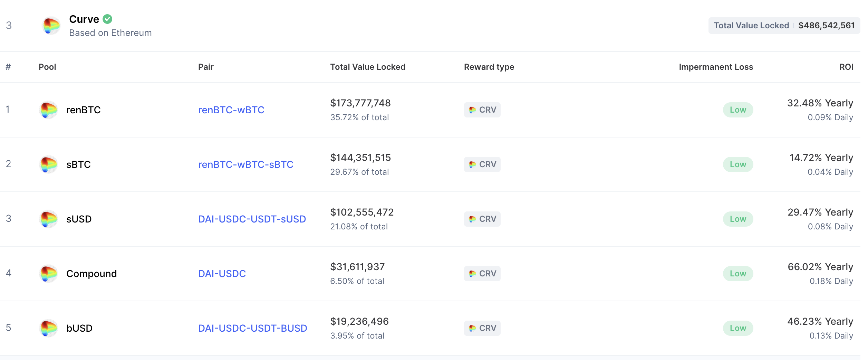Click the Low badge in sBTC row

(x=738, y=164)
